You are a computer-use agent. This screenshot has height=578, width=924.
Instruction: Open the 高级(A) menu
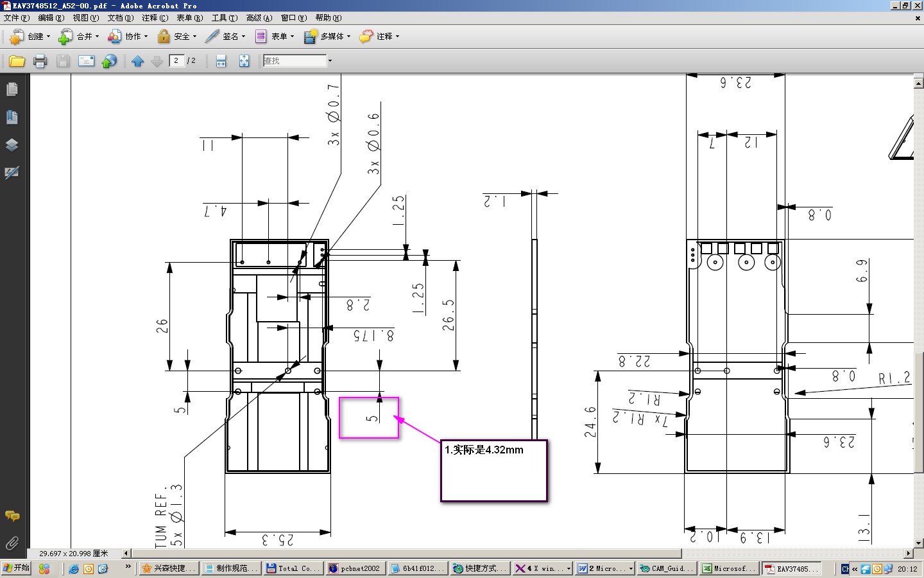tap(259, 18)
